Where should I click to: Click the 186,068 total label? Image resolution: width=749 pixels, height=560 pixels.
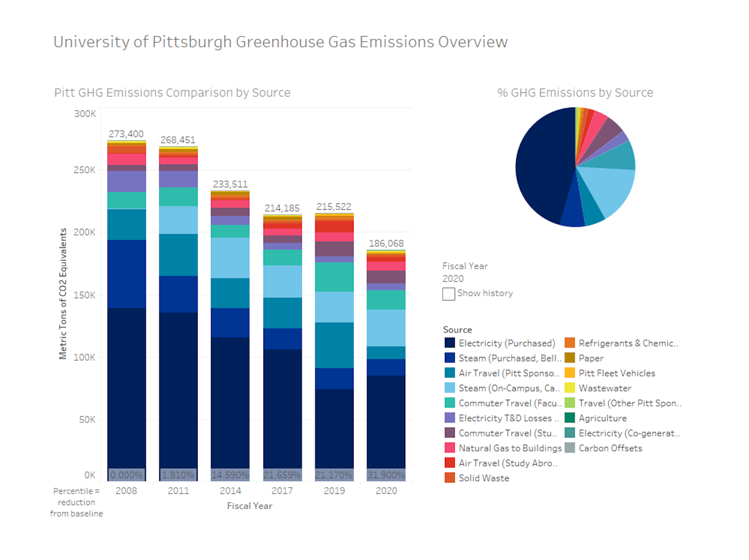(386, 243)
